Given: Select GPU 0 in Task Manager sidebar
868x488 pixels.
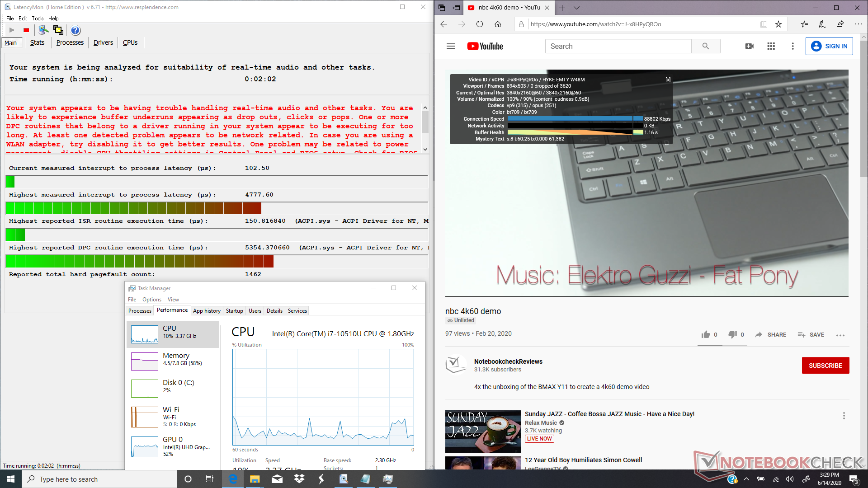Looking at the screenshot, I should pos(173,446).
